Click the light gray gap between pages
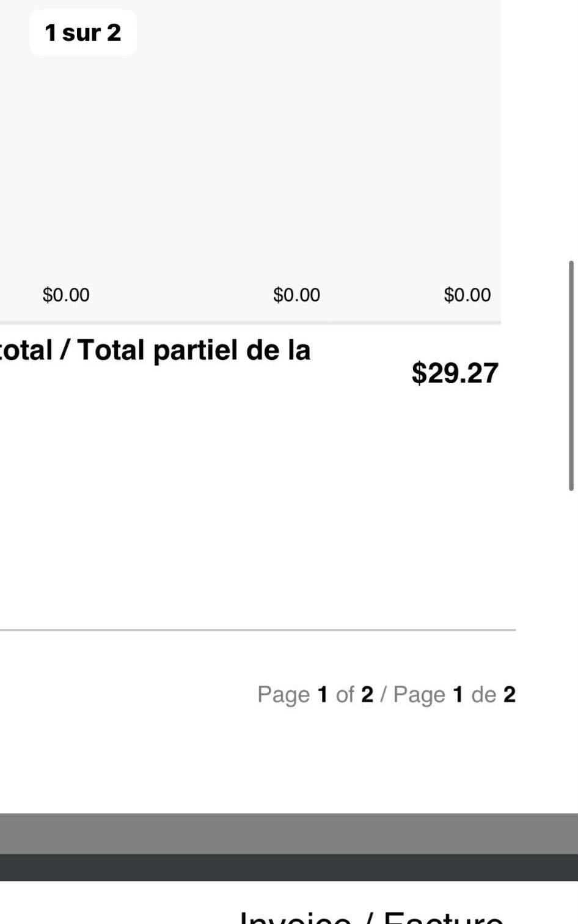The image size is (578, 924). pos(289,834)
